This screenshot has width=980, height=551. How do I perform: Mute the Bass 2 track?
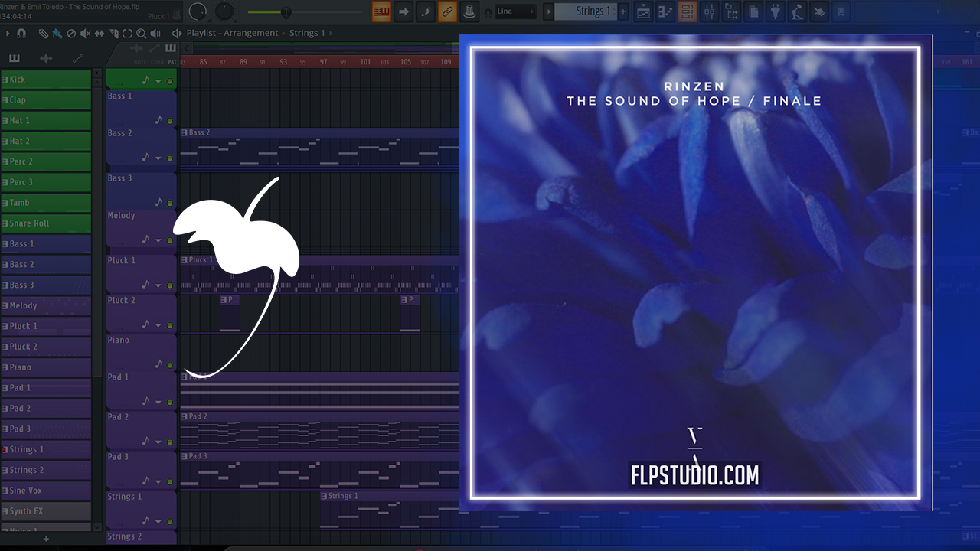click(170, 158)
